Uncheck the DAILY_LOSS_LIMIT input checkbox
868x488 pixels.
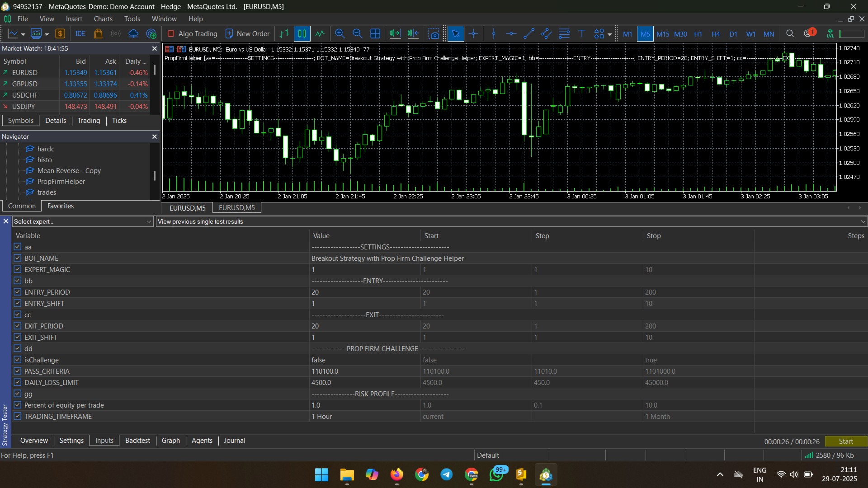point(18,382)
